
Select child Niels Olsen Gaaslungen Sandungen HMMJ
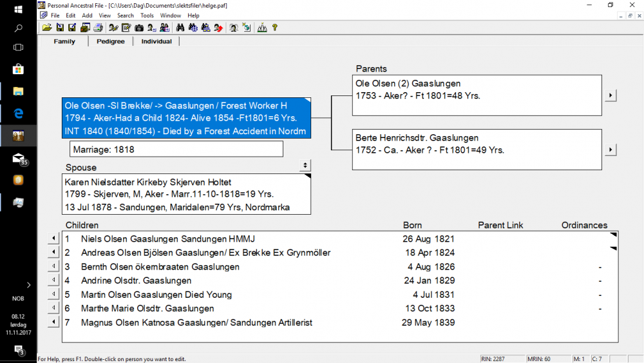[x=167, y=239]
